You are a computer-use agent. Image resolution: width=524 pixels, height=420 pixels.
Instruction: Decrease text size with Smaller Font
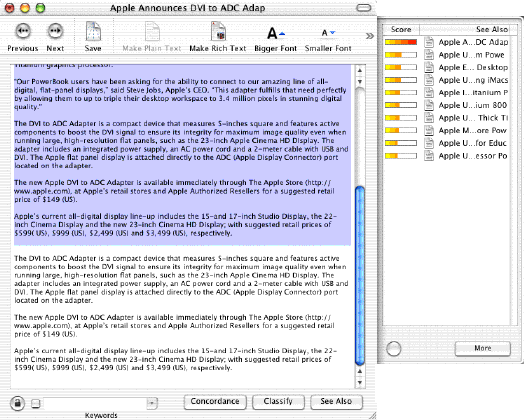[x=328, y=33]
